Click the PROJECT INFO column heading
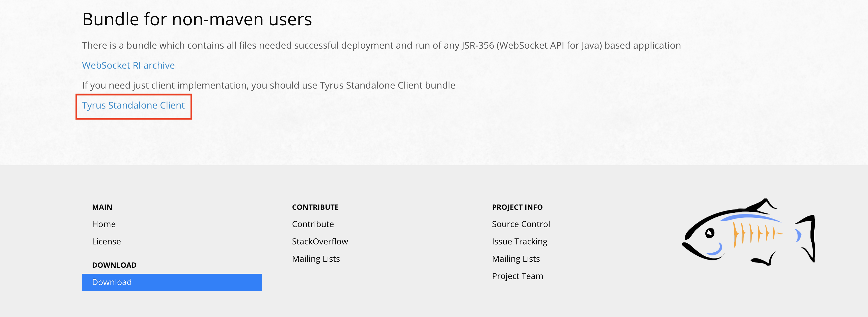 [517, 207]
